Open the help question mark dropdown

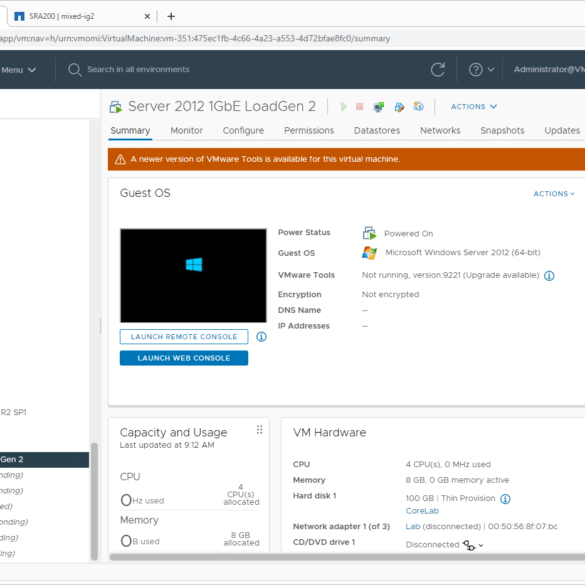[481, 70]
